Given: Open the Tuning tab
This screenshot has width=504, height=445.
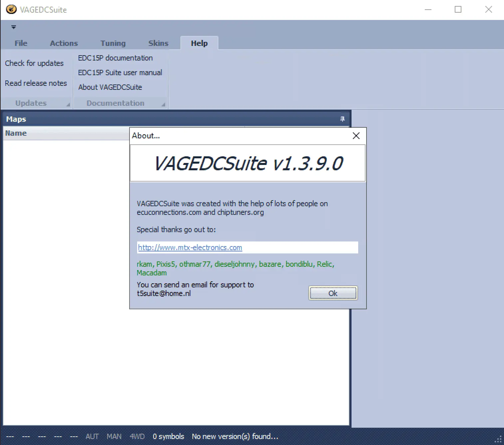Looking at the screenshot, I should pyautogui.click(x=113, y=43).
